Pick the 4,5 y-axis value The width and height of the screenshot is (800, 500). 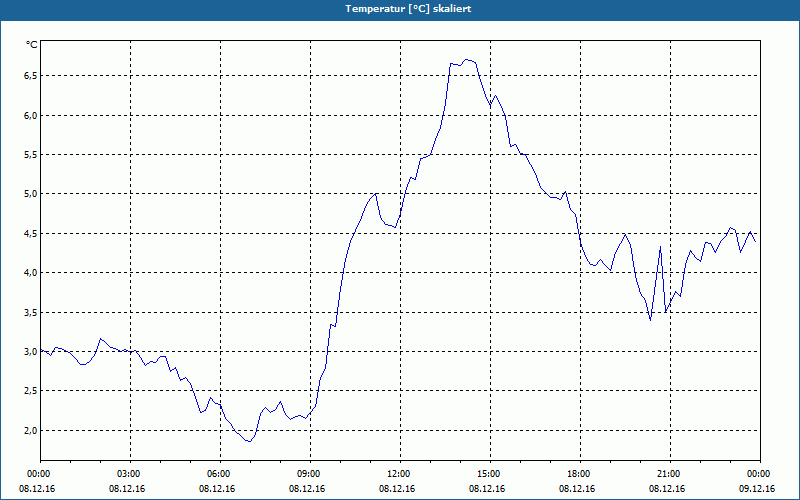[x=31, y=234]
